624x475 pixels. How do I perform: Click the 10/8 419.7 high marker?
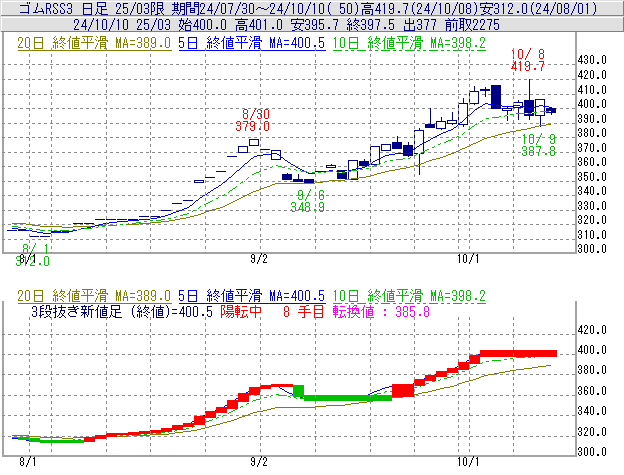coord(528,60)
